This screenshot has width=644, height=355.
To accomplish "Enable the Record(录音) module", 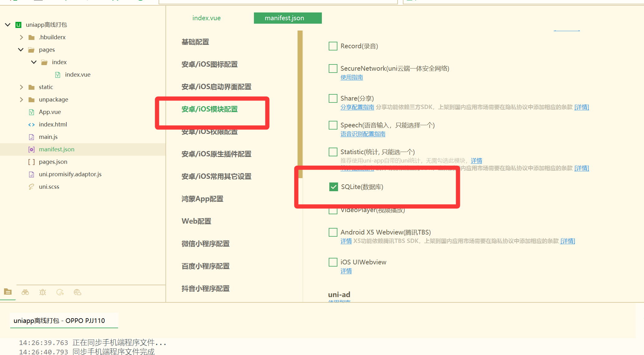I will click(x=333, y=46).
